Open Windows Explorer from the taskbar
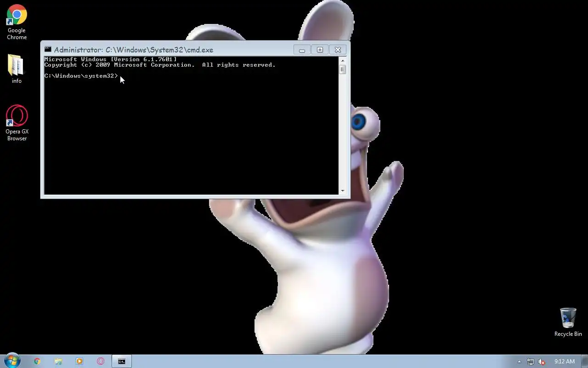 [x=58, y=362]
